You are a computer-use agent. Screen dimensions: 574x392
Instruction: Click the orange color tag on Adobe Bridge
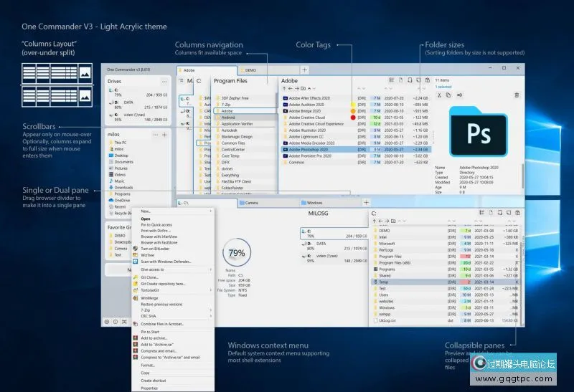[x=353, y=112]
